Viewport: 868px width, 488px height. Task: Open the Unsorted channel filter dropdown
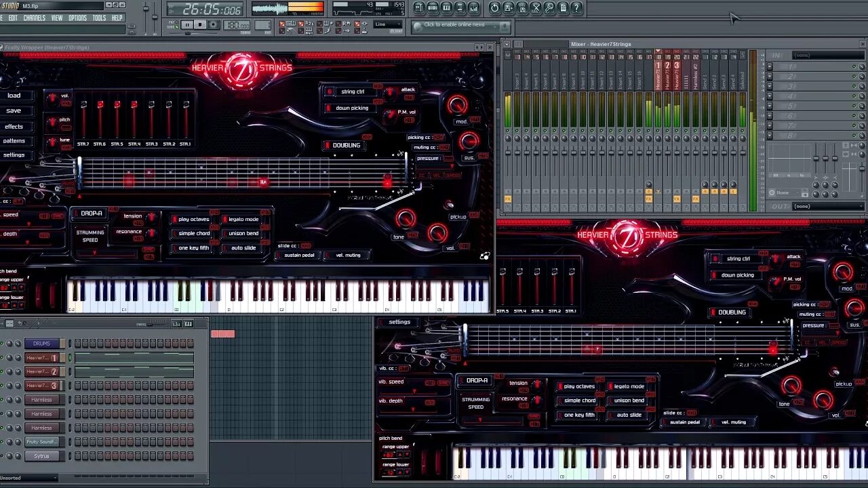tap(28, 479)
